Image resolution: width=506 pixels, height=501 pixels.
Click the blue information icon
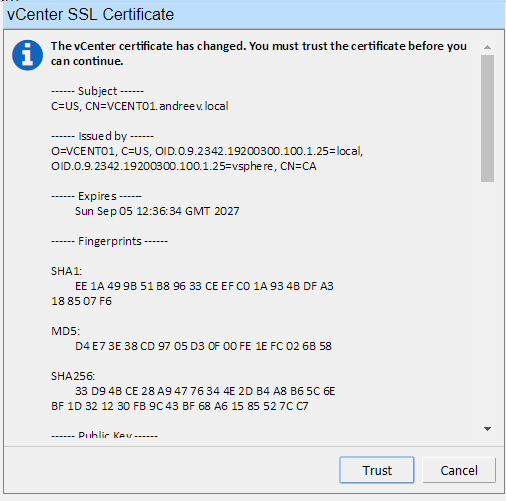tap(27, 55)
